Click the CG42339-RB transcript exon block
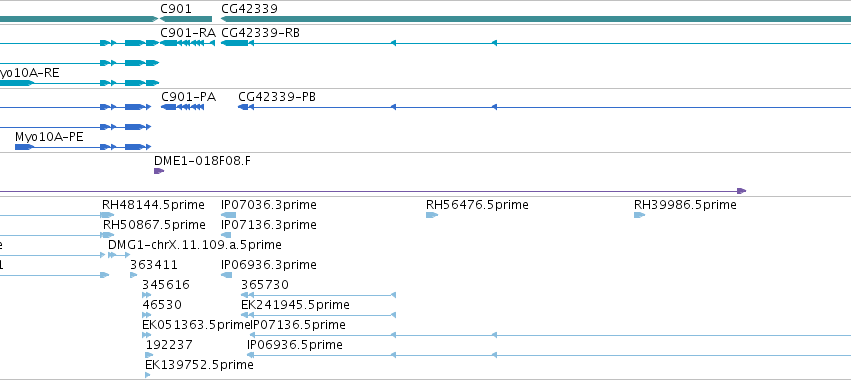The image size is (851, 380). click(x=234, y=43)
